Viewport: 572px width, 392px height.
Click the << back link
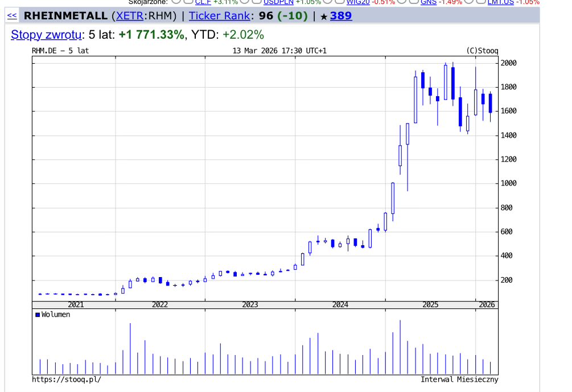pyautogui.click(x=12, y=16)
